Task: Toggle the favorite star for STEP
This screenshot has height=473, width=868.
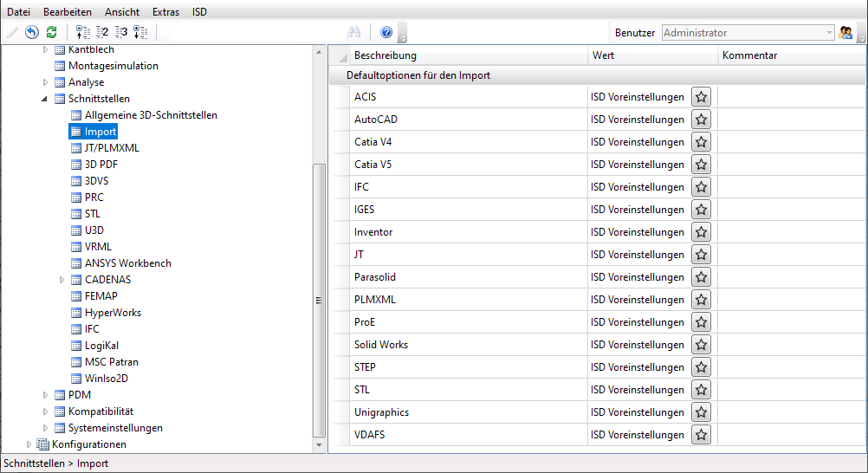Action: 702,367
